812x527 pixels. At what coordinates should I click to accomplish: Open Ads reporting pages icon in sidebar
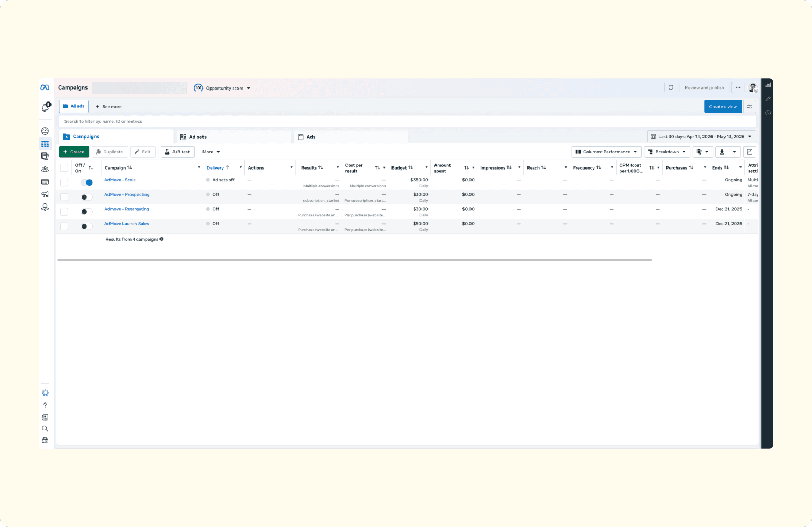click(45, 156)
